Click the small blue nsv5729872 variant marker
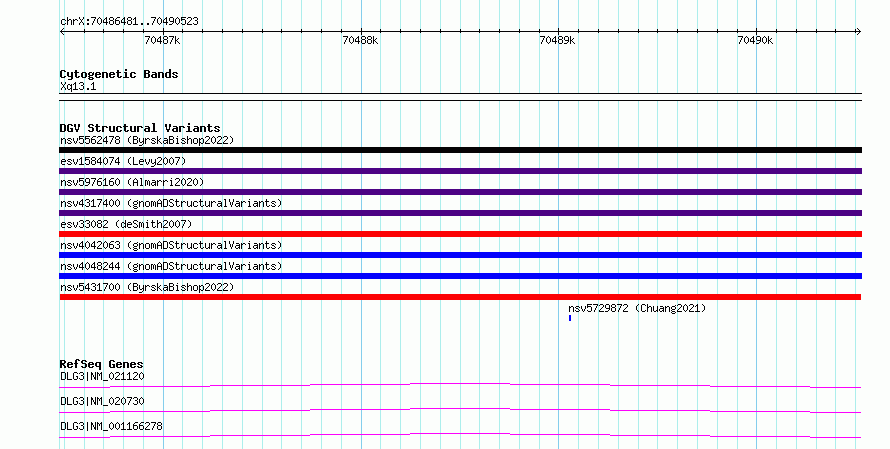 point(570,318)
